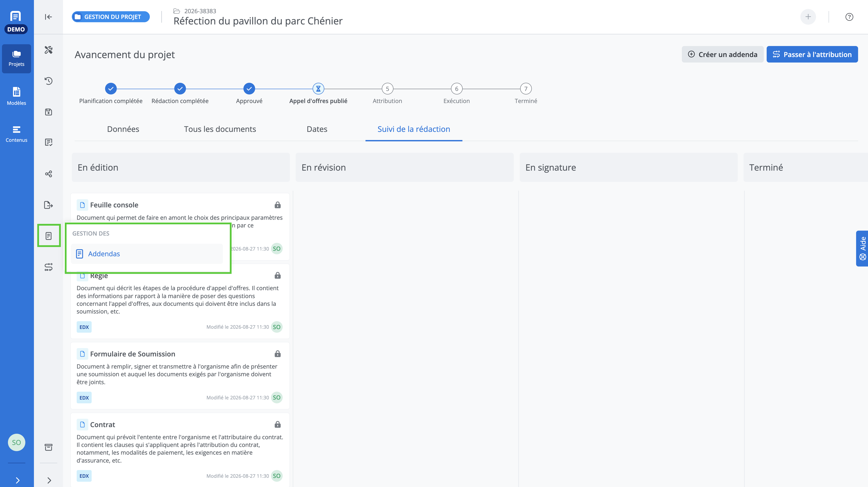868x487 pixels.
Task: Click Créer un addenda button
Action: [x=722, y=54]
